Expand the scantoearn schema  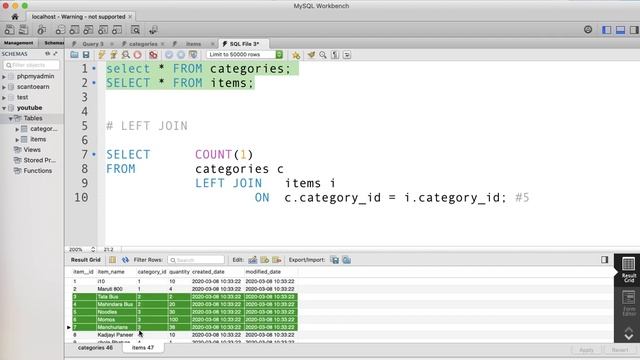(4, 87)
